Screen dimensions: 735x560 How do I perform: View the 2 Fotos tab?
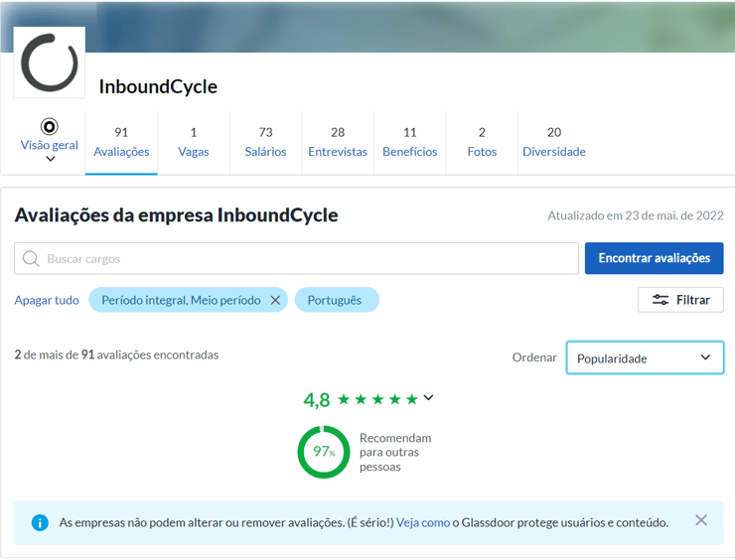pos(482,142)
